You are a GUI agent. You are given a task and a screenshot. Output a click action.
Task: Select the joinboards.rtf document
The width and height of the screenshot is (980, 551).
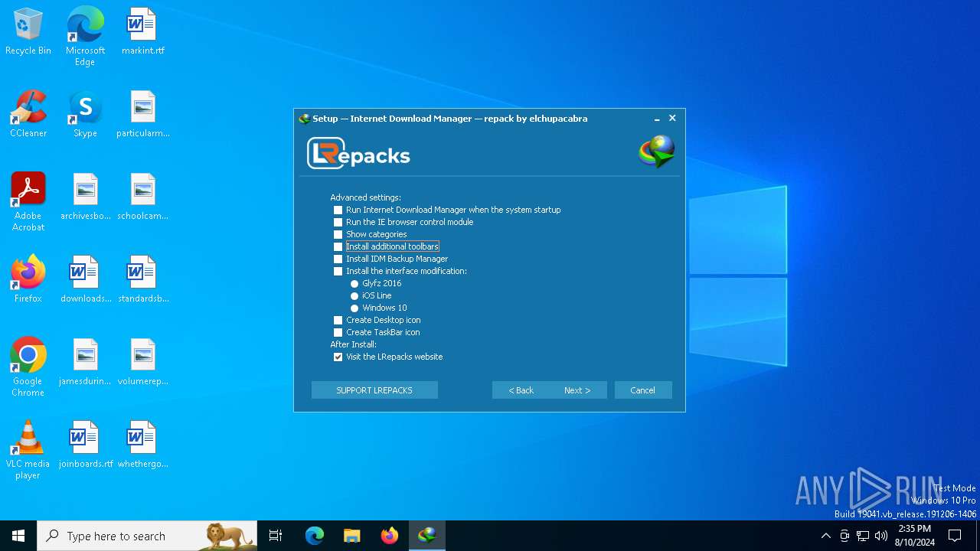85,445
